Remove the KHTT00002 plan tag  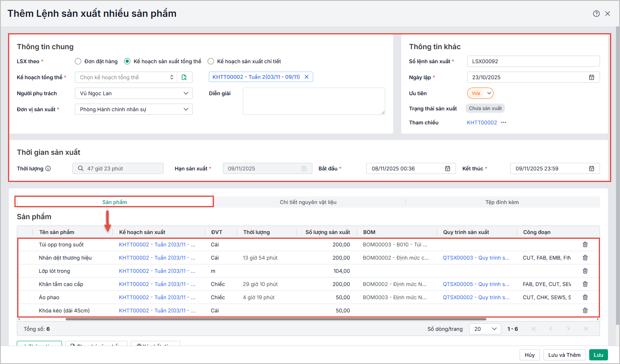(307, 77)
